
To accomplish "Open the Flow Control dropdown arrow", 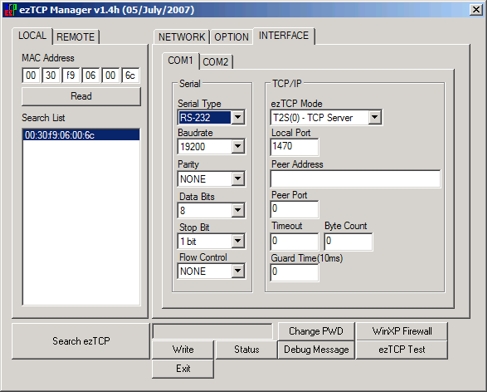I will (x=238, y=271).
